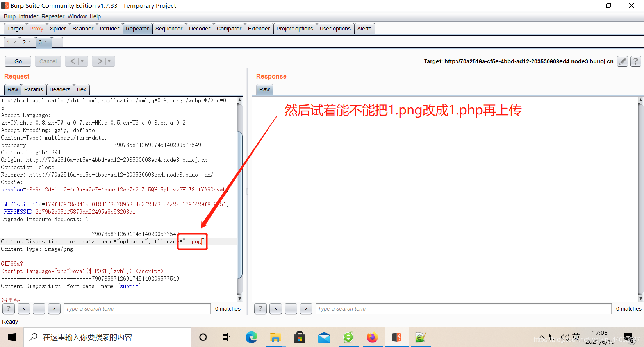Close Repeater tab 2
The image size is (644, 347).
pos(30,43)
